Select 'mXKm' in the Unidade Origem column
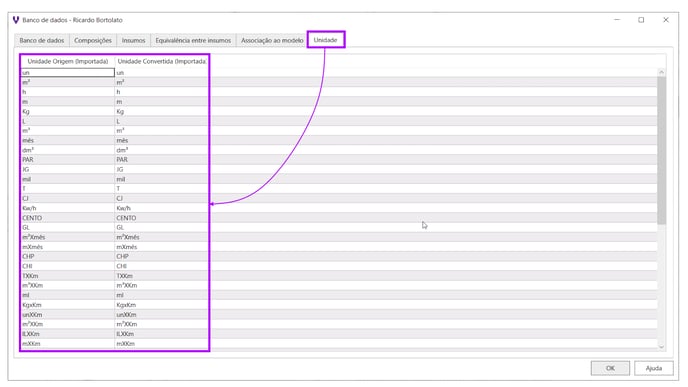Viewport: 688px width, 387px height. (x=68, y=344)
